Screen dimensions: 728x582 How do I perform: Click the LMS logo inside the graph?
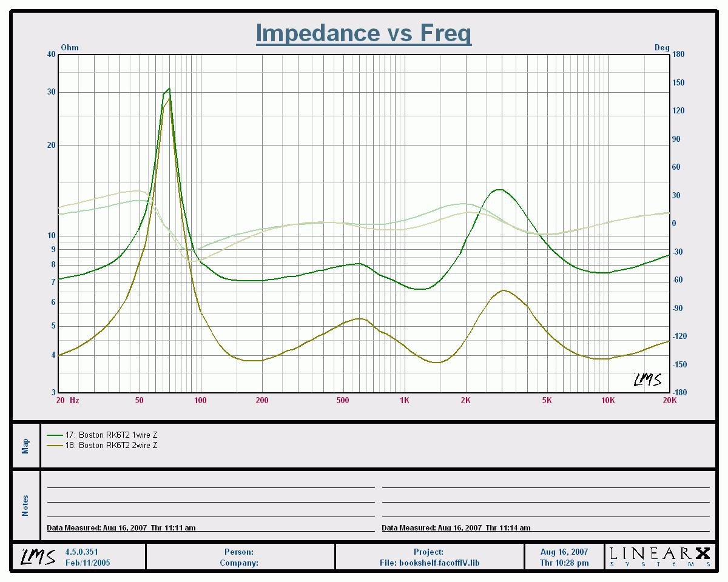(x=647, y=380)
